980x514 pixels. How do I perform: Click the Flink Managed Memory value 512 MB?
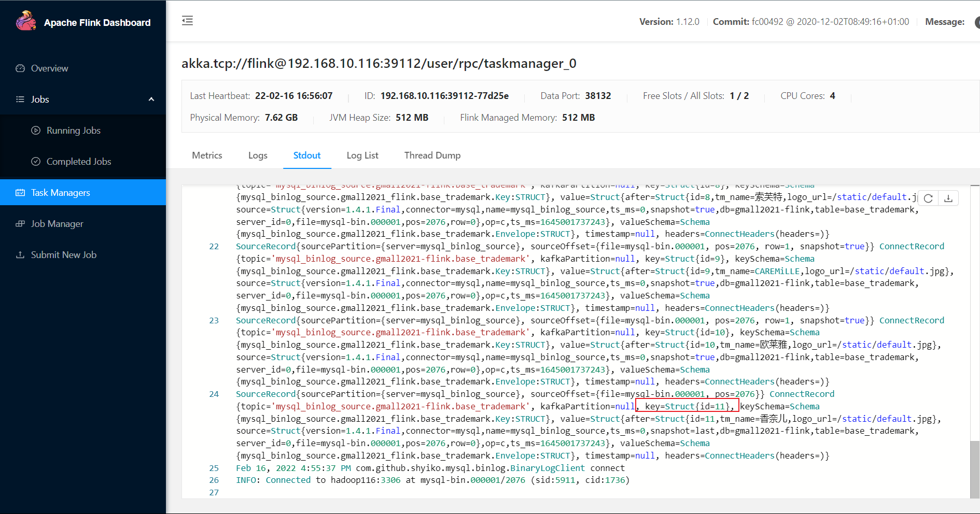coord(579,118)
